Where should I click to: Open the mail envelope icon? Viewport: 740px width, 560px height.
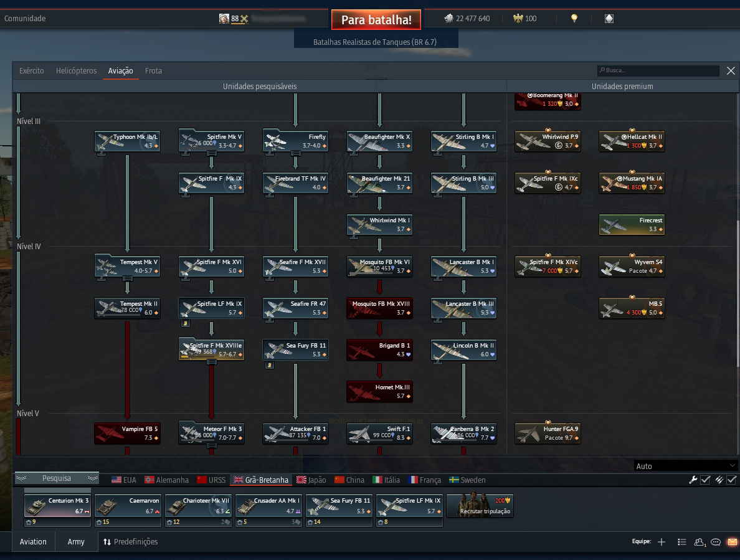pyautogui.click(x=732, y=541)
